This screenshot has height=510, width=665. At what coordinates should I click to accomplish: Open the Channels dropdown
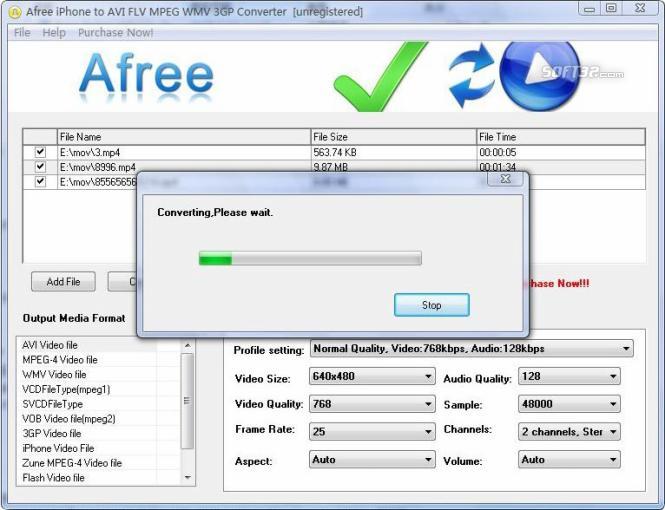pyautogui.click(x=569, y=432)
